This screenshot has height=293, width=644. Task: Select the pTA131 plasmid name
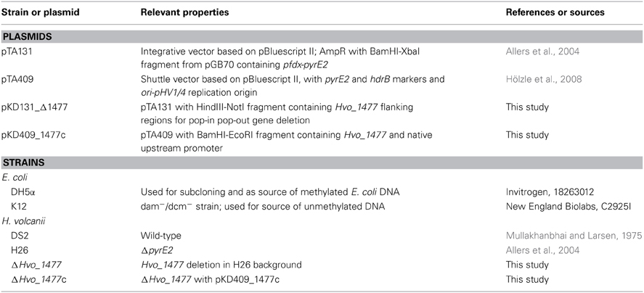point(14,50)
